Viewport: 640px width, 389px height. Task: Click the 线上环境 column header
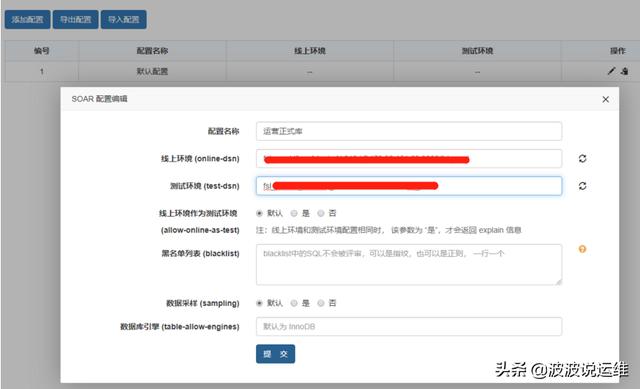click(310, 51)
